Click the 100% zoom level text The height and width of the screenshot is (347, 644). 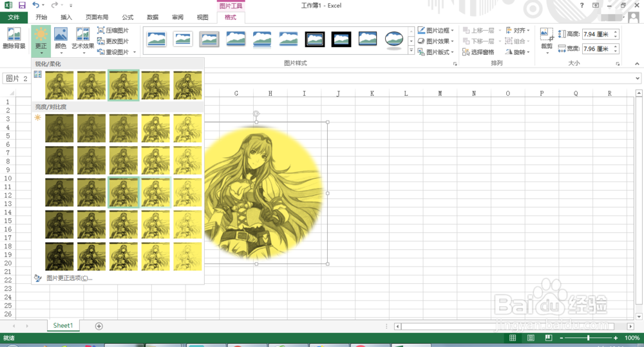click(x=632, y=338)
